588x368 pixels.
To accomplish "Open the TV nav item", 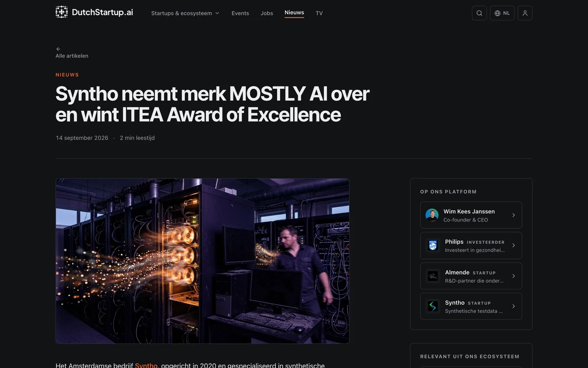I will coord(319,13).
